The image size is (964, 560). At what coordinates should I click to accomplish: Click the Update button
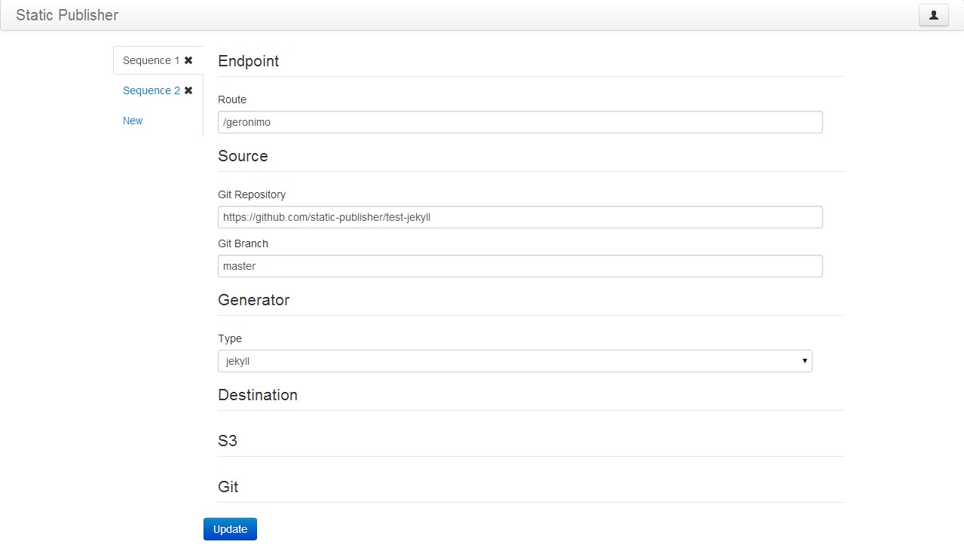tap(230, 529)
